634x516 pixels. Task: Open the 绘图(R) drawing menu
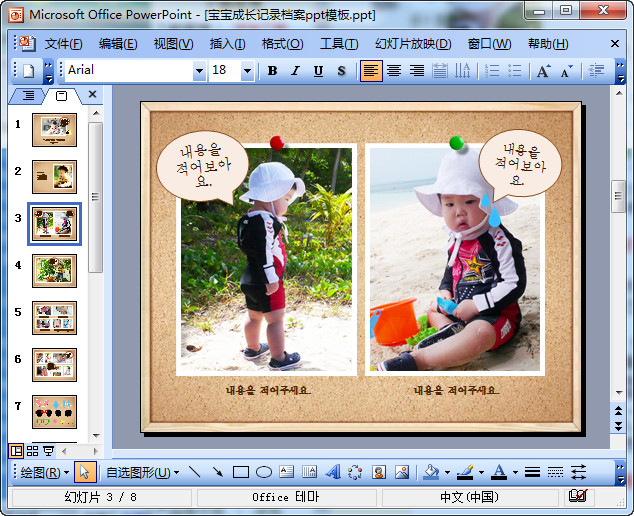[x=44, y=472]
